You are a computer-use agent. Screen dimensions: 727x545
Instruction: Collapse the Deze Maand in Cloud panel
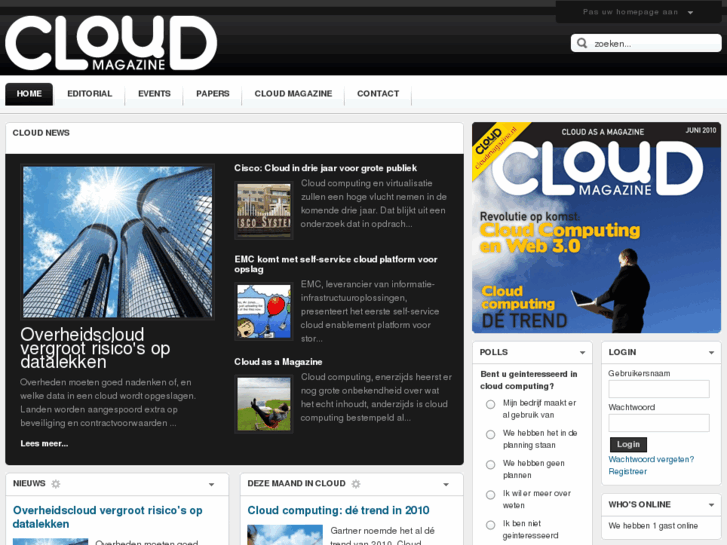[446, 485]
